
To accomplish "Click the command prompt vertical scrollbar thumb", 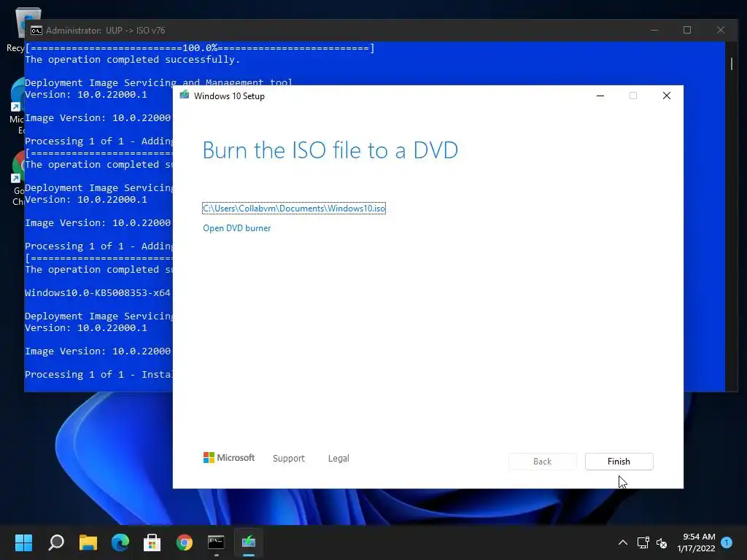I will pyautogui.click(x=731, y=64).
